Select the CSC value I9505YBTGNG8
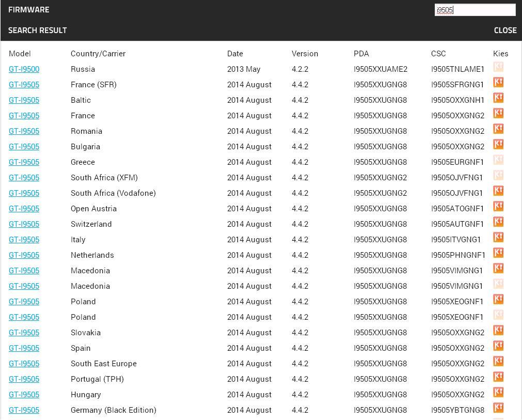This screenshot has height=420, width=522. click(457, 410)
